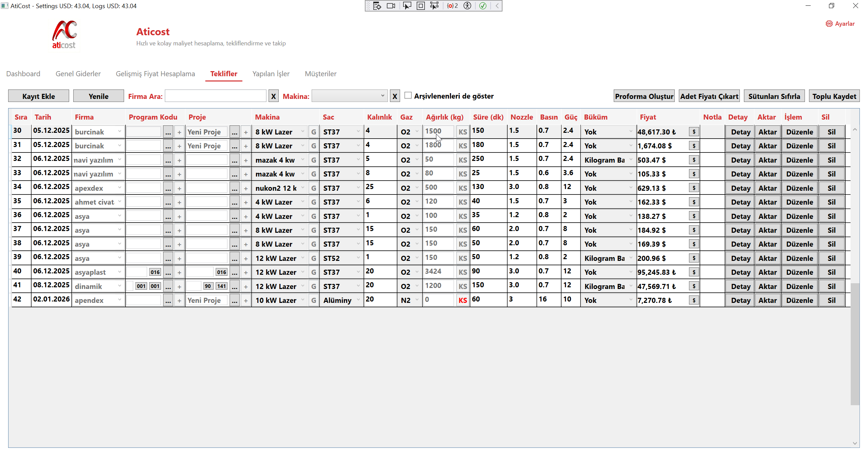Click the currency $ button in row 30
868x456 pixels.
(x=694, y=132)
